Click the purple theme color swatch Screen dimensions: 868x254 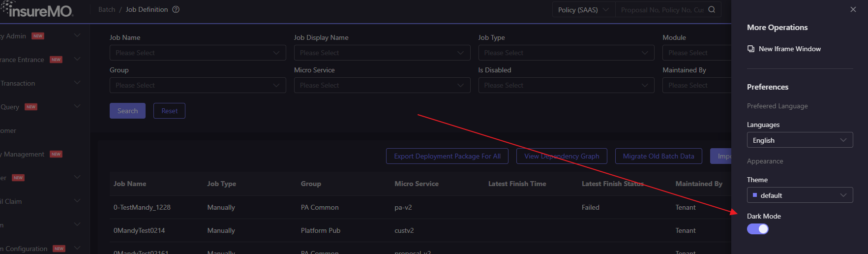point(755,195)
